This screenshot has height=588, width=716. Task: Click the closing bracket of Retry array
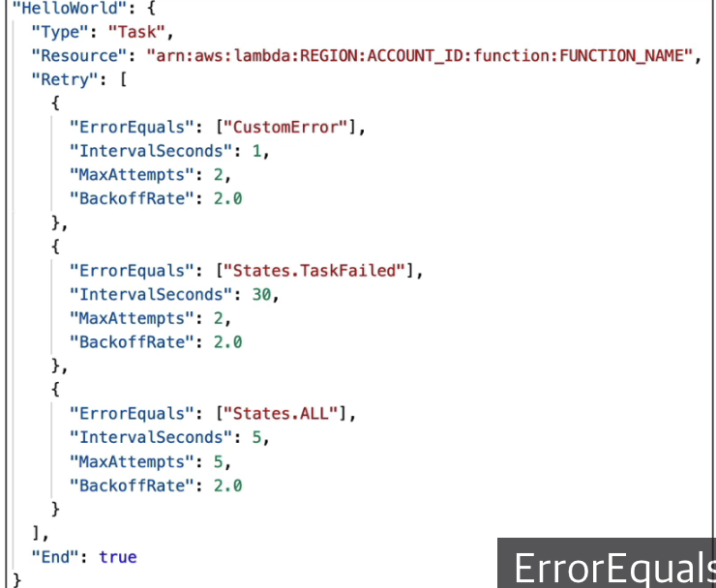click(37, 533)
